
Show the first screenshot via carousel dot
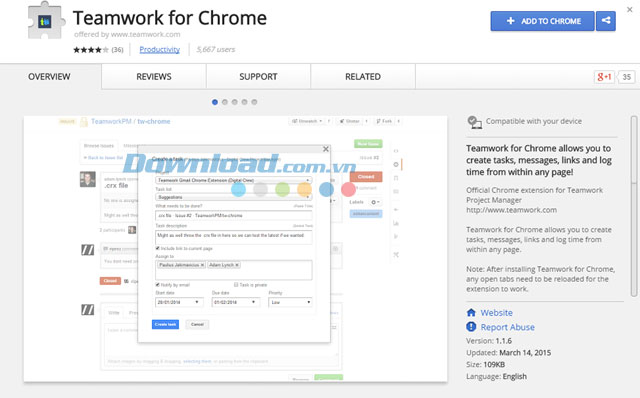215,102
